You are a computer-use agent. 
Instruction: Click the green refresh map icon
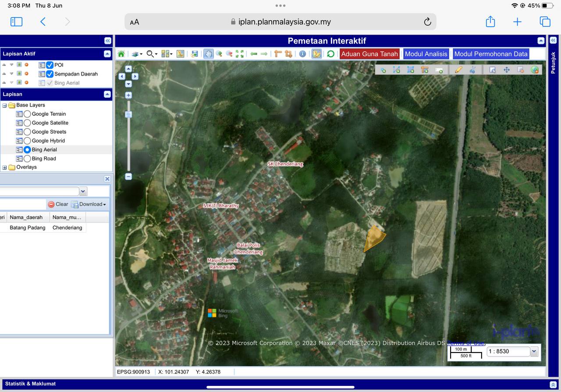[x=330, y=54]
